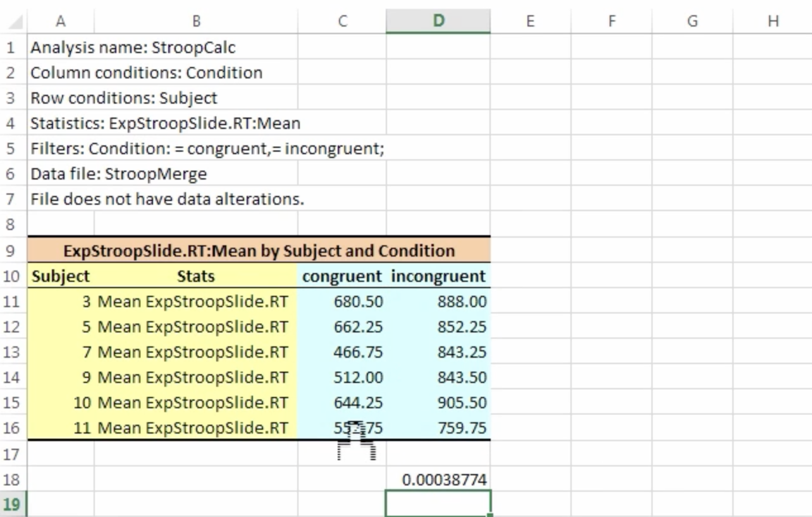Select the Subject header cell
Screen dimensions: 812x517
(x=61, y=276)
